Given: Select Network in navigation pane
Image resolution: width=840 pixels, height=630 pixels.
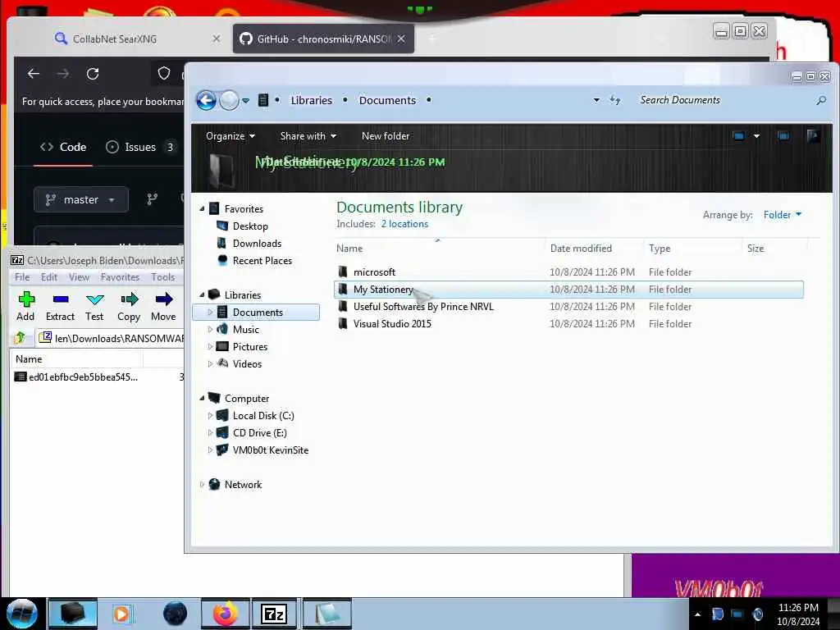Looking at the screenshot, I should point(243,484).
